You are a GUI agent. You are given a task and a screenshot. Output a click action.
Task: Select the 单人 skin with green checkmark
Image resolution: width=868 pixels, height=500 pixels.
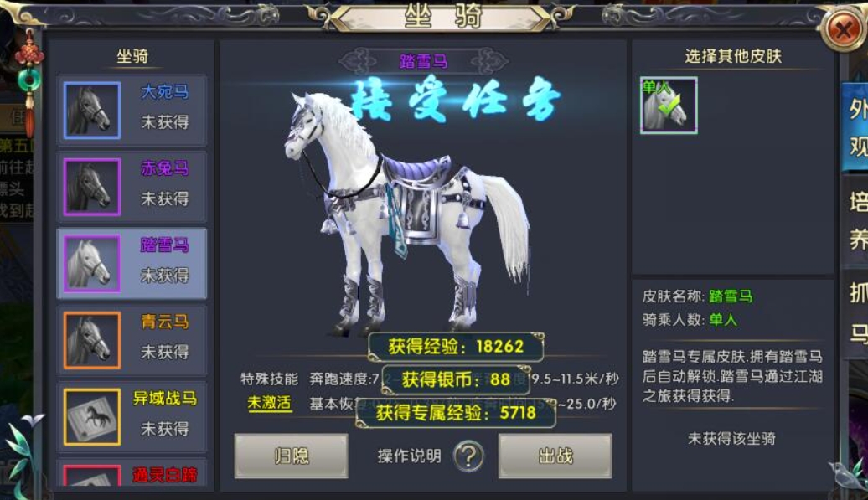point(669,106)
